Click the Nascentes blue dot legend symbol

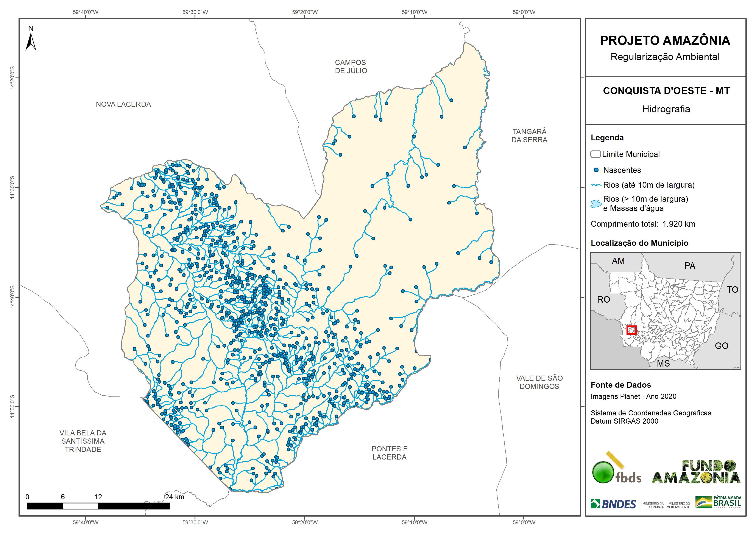[x=596, y=170]
